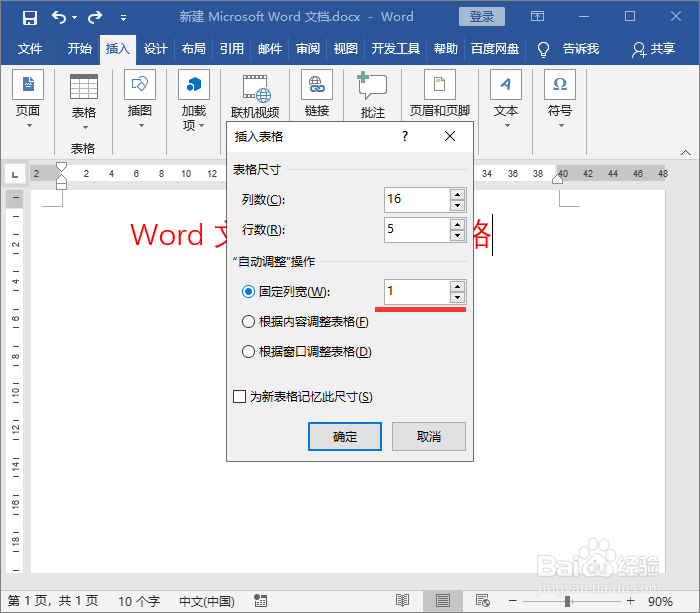
Task: Decrease the fixed column width value
Action: click(x=458, y=297)
